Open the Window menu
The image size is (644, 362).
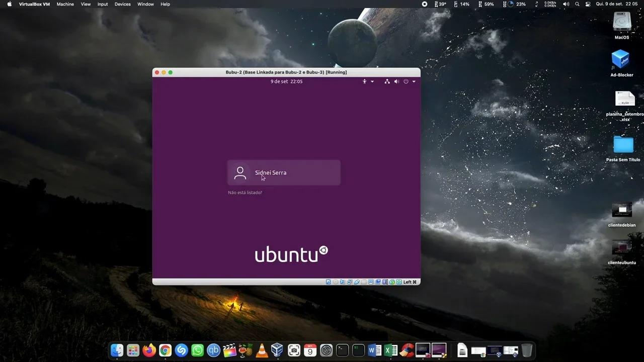coord(145,4)
